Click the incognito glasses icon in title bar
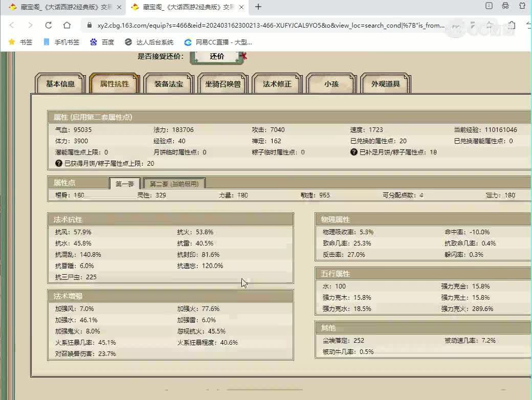Screen dimensions: 532x400 (x=505, y=6)
